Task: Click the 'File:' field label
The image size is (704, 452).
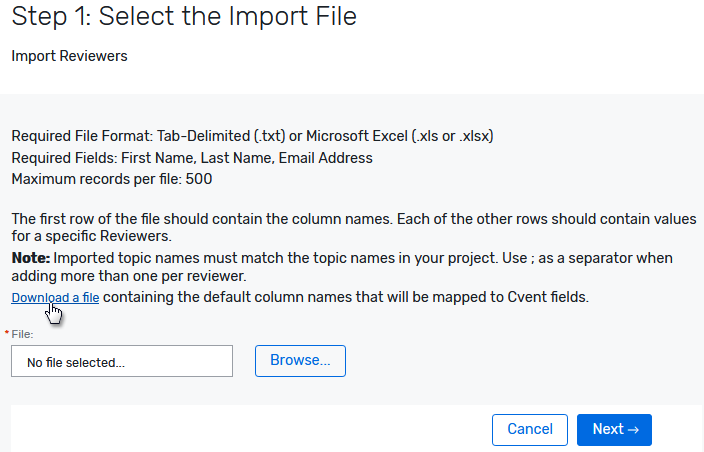Action: click(x=22, y=334)
